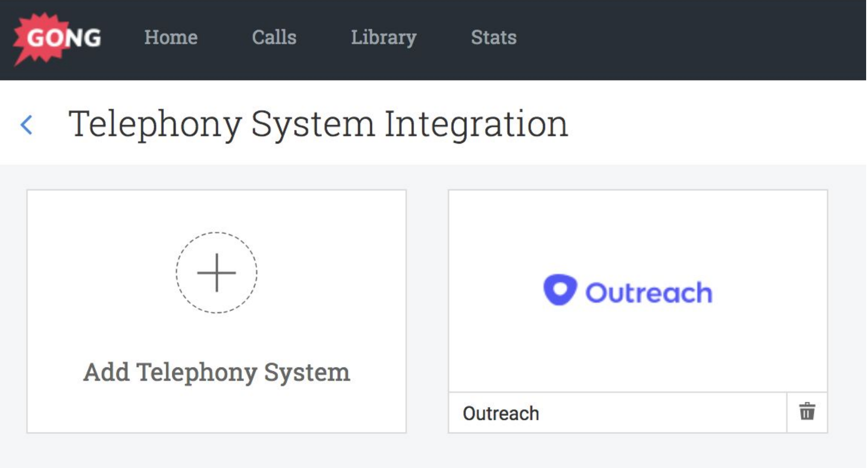868x468 pixels.
Task: Click the dashed plus circle icon
Action: tap(216, 272)
